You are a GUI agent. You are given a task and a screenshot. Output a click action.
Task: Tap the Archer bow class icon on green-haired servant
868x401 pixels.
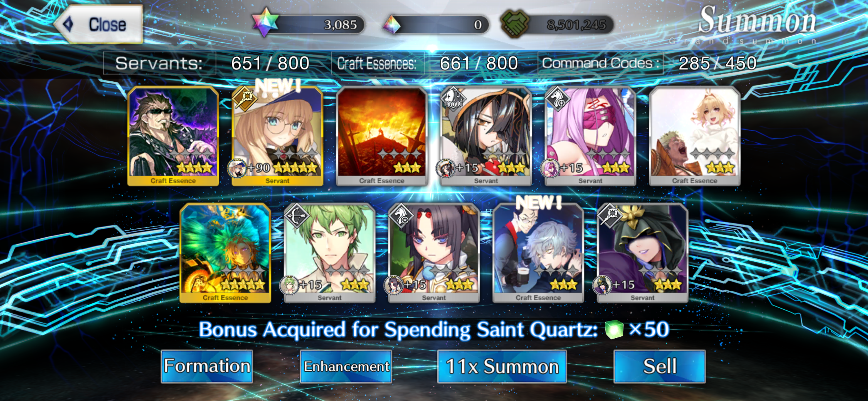click(x=297, y=216)
